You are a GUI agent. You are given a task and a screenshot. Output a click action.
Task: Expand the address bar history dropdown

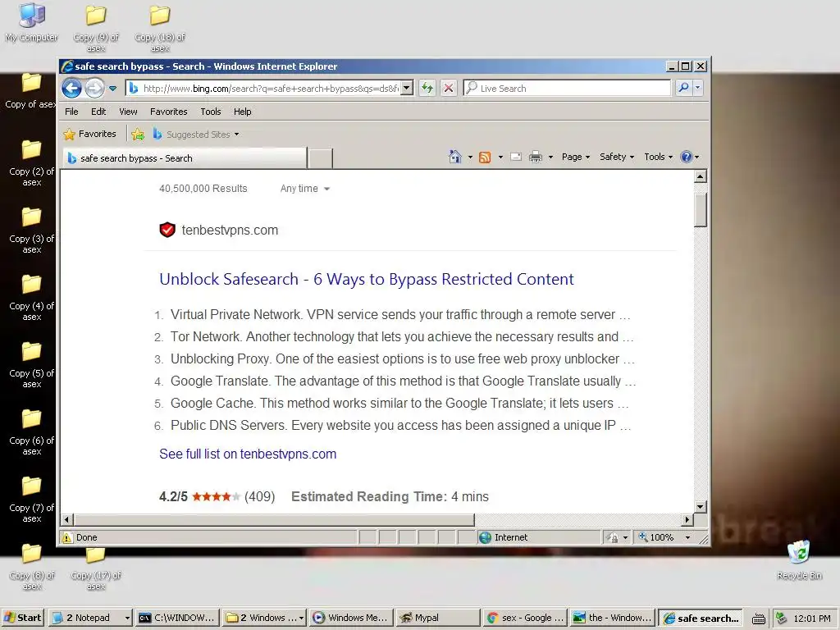(407, 89)
